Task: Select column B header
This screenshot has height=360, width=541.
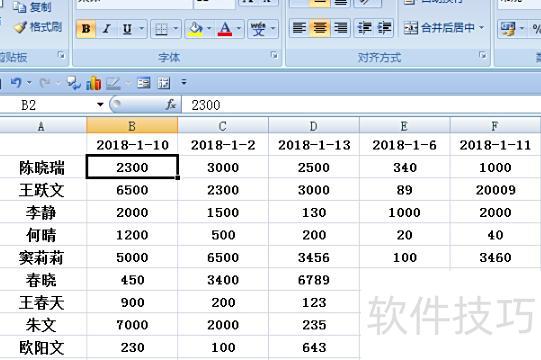Action: pos(132,126)
